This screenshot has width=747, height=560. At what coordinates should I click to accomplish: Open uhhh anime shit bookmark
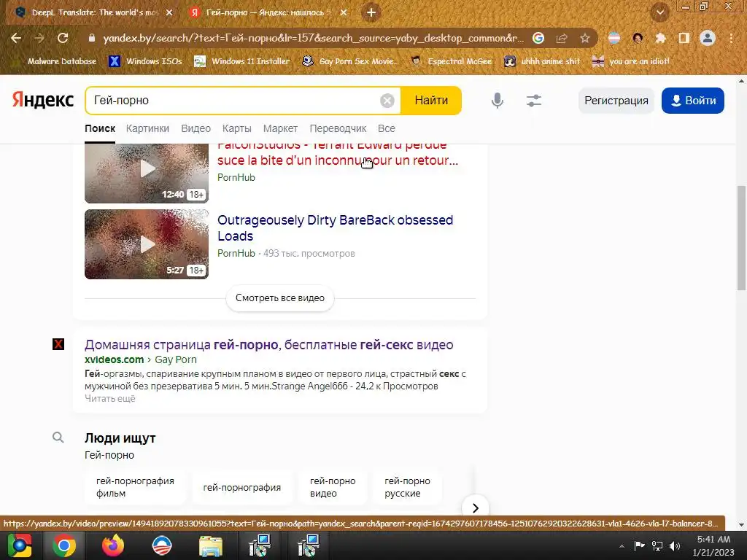(542, 61)
